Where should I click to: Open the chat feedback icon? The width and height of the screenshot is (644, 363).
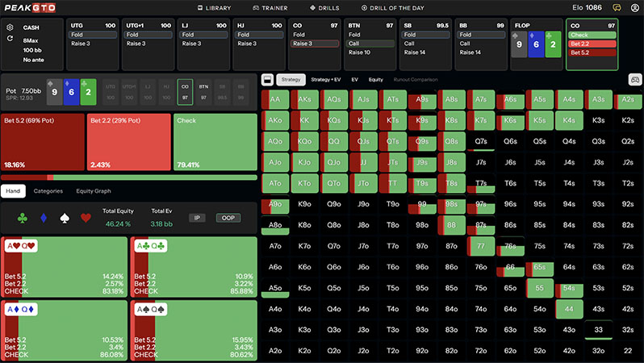[x=615, y=8]
